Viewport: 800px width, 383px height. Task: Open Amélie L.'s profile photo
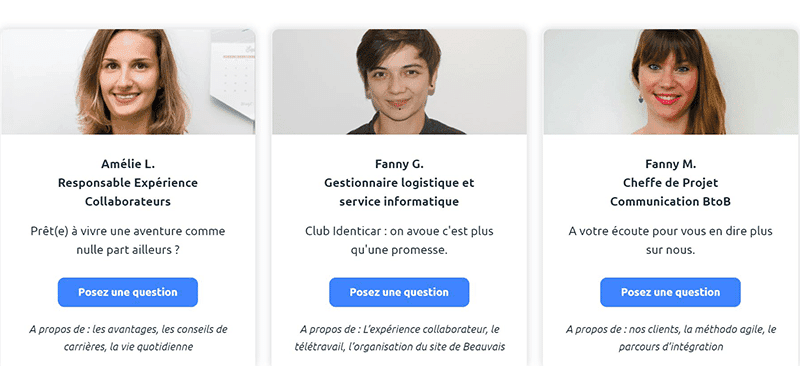point(128,82)
